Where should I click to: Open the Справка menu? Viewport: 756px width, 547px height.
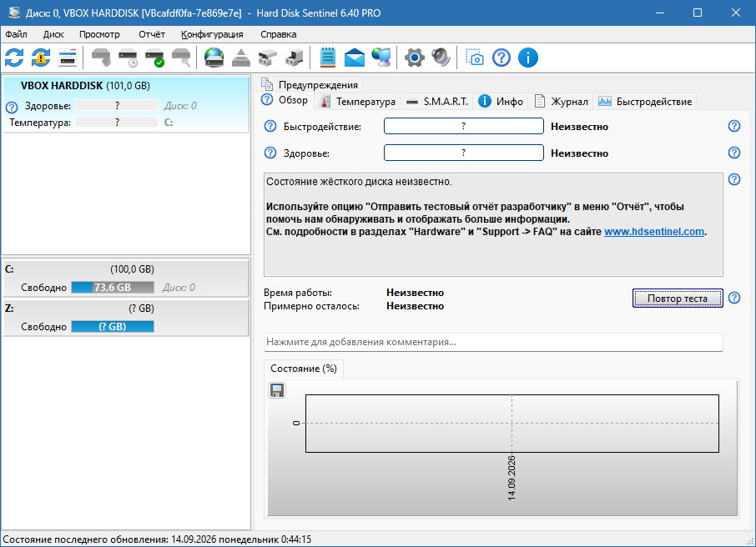coord(278,34)
